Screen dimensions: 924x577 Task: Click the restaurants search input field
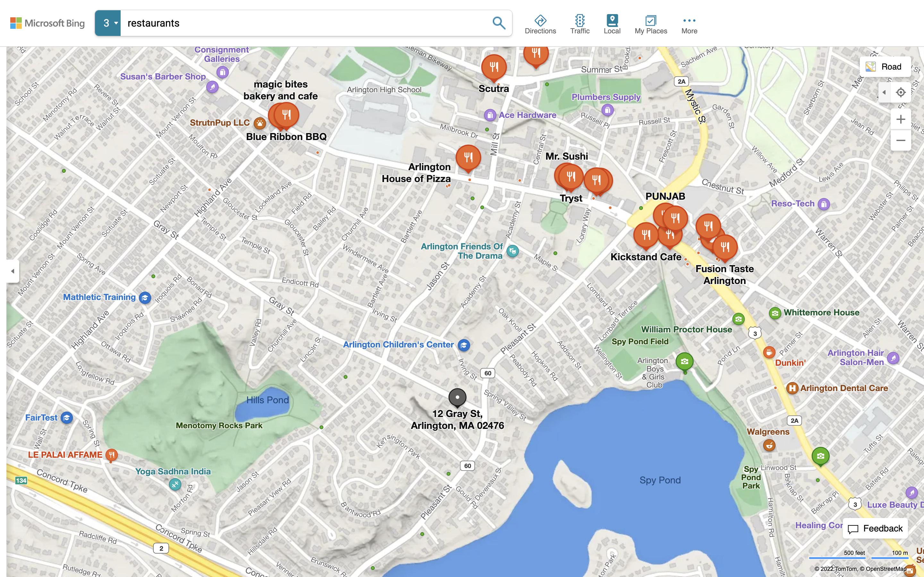pos(305,23)
